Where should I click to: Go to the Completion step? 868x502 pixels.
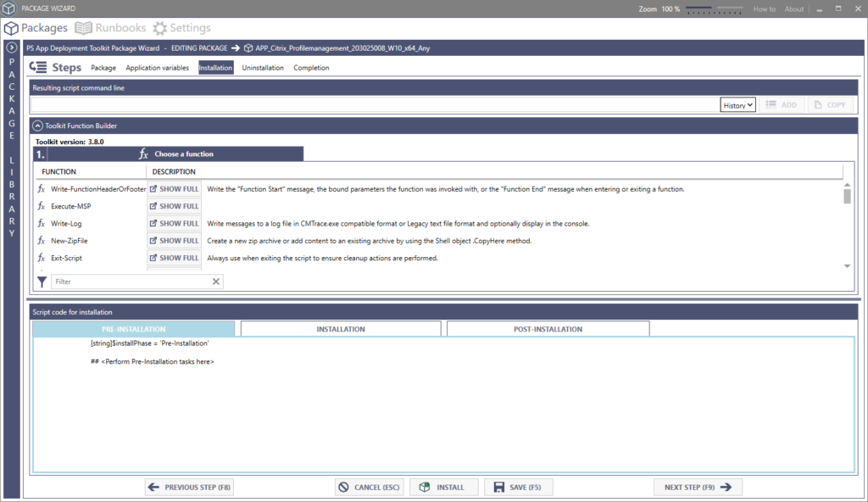click(x=311, y=68)
